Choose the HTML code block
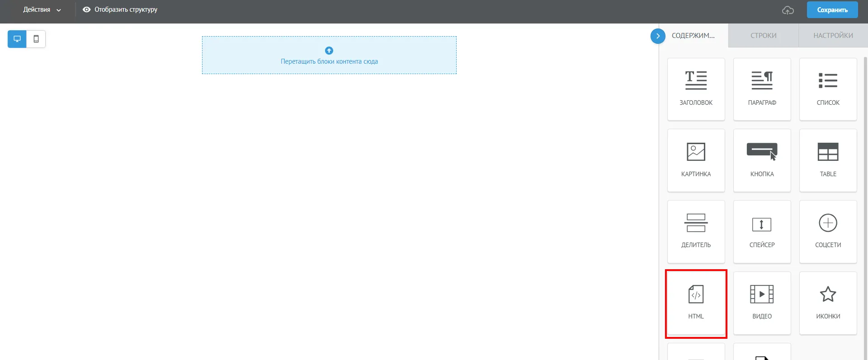The image size is (868, 360). pos(696,303)
